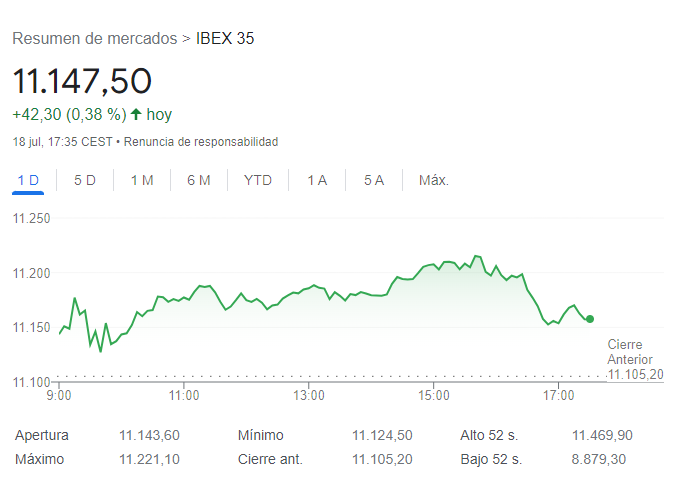Switch to the 5 D tab
The width and height of the screenshot is (690, 480).
click(x=85, y=180)
